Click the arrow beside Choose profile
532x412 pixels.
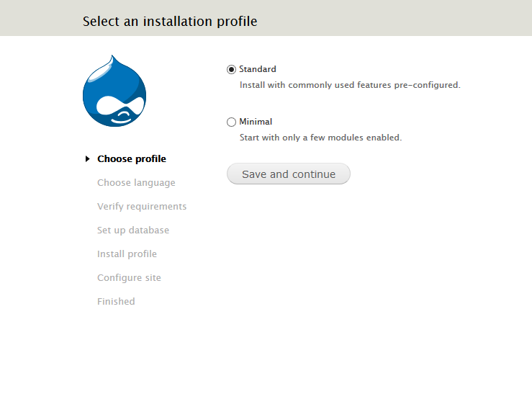(x=88, y=159)
